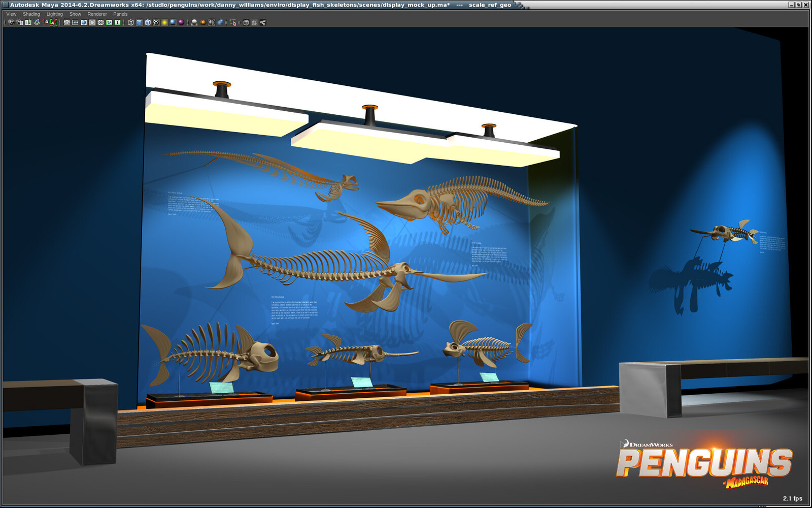Toggle the Safe Title overlay
Screen dimensions: 812x508
click(x=117, y=22)
